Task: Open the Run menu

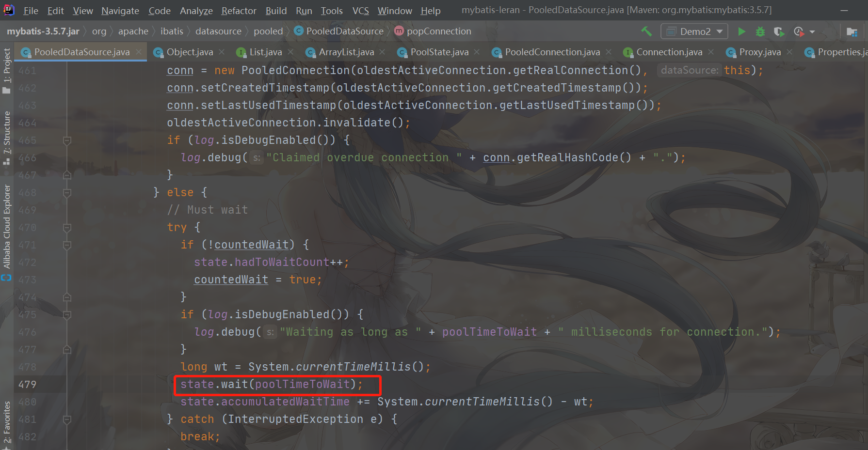Action: click(304, 11)
